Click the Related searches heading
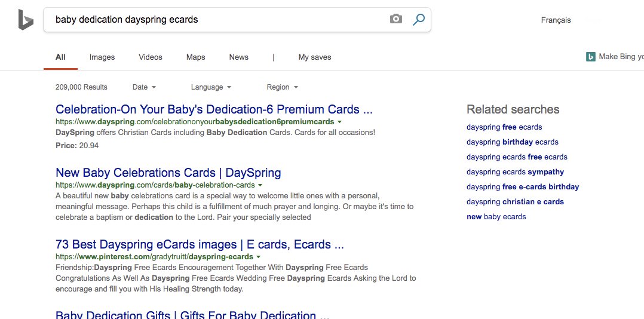The height and width of the screenshot is (319, 644). 513,109
